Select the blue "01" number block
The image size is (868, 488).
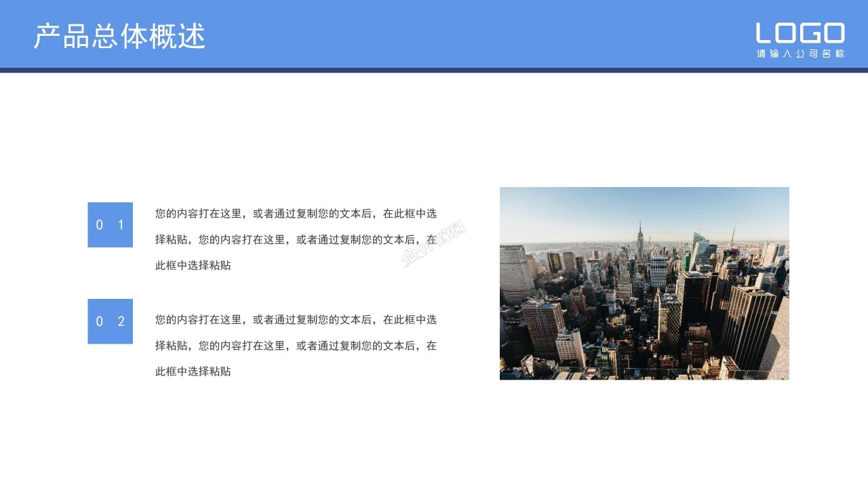click(110, 224)
